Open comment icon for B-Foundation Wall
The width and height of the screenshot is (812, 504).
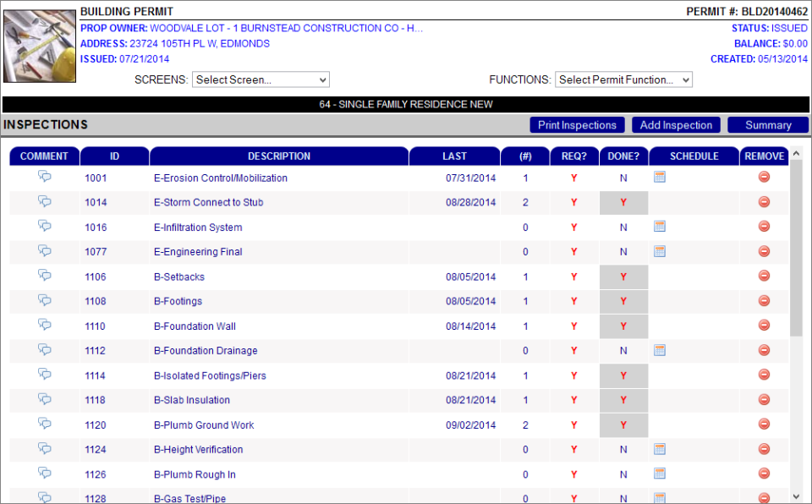tap(45, 325)
